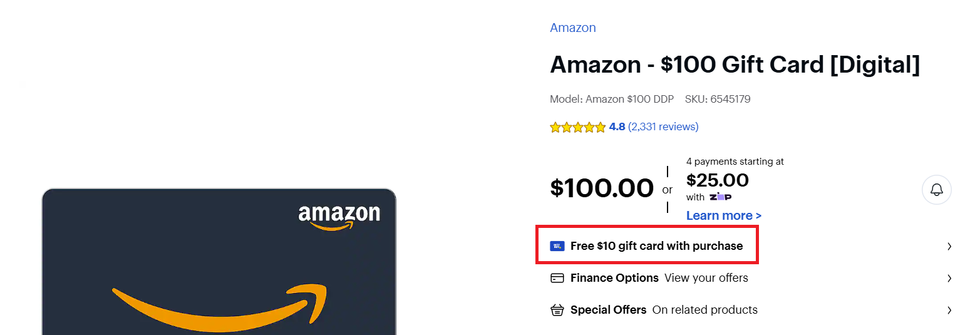Expand the Free $10 gift card chevron
The height and width of the screenshot is (335, 980).
pyautogui.click(x=949, y=246)
